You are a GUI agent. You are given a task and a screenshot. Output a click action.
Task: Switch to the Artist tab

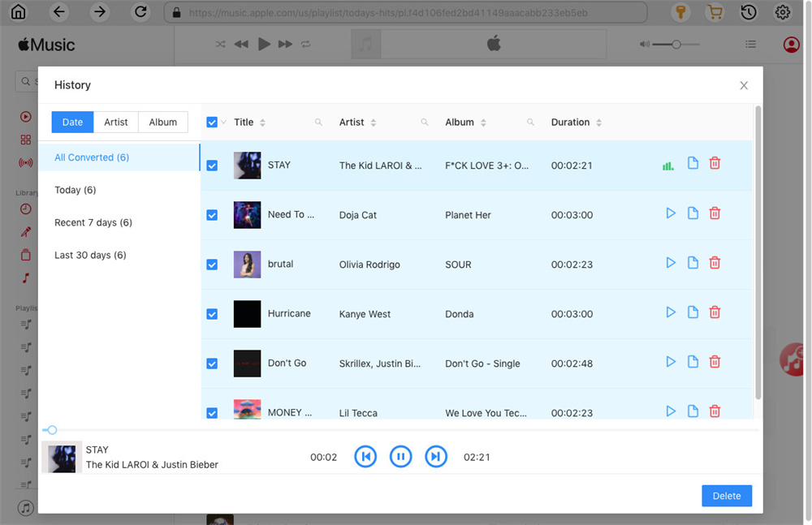(116, 123)
